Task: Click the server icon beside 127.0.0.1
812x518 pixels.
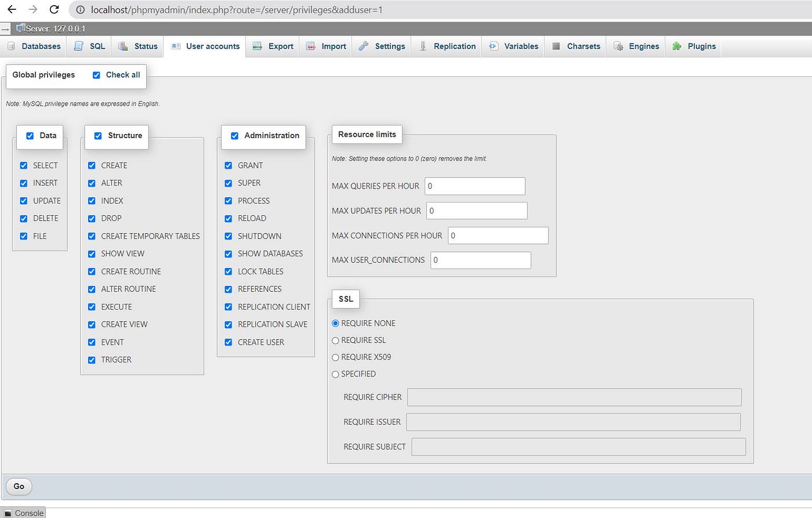Action: tap(21, 28)
